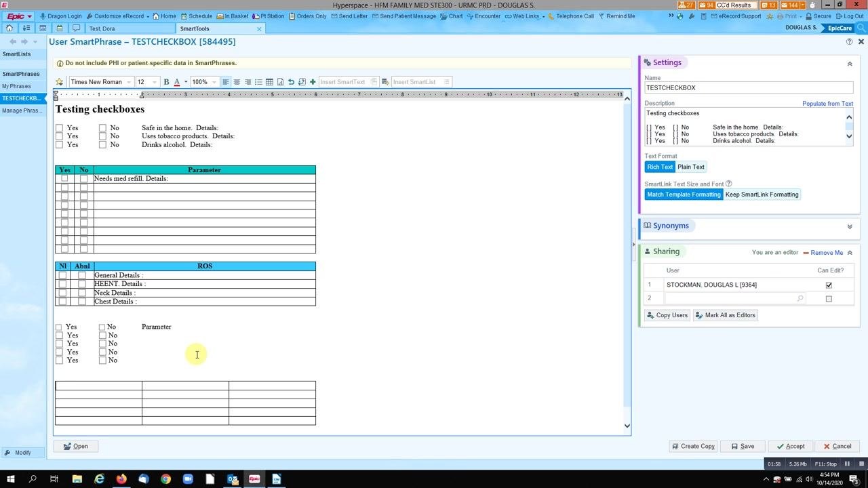
Task: Toggle Can Edit for STOCKMAN, DOUGLAS L
Action: (829, 285)
